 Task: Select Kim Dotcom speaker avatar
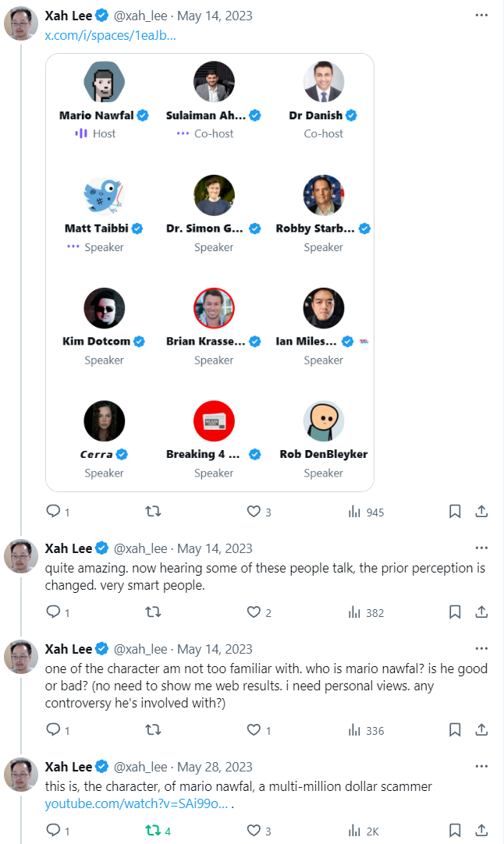tap(105, 308)
